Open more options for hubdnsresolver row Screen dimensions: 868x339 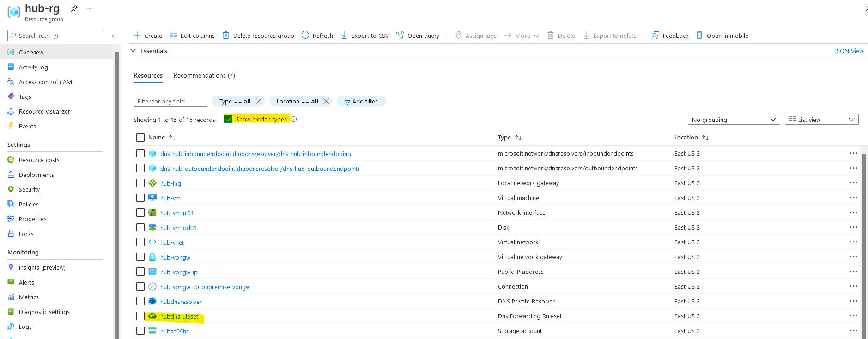[x=853, y=301]
